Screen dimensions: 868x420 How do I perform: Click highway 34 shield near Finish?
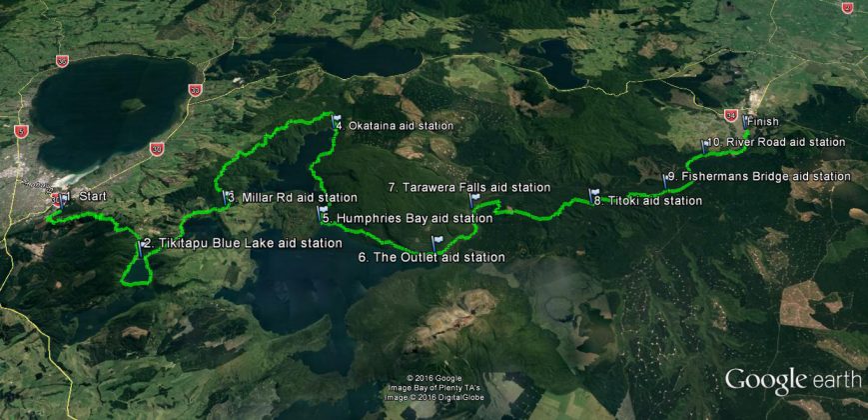click(x=730, y=115)
